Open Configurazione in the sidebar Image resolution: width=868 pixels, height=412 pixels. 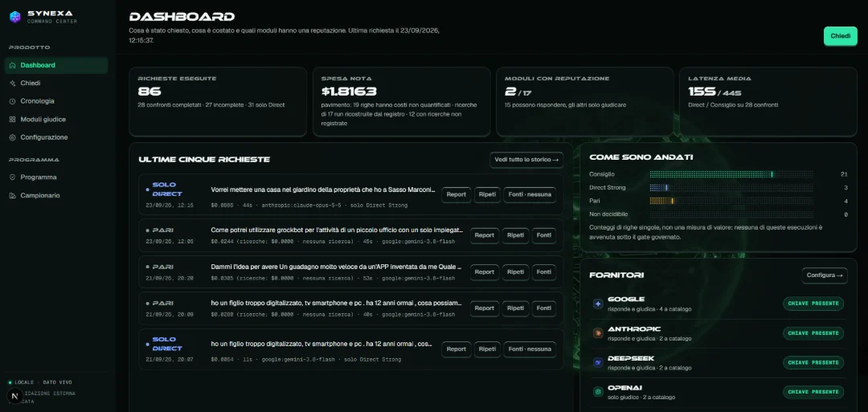56,137
